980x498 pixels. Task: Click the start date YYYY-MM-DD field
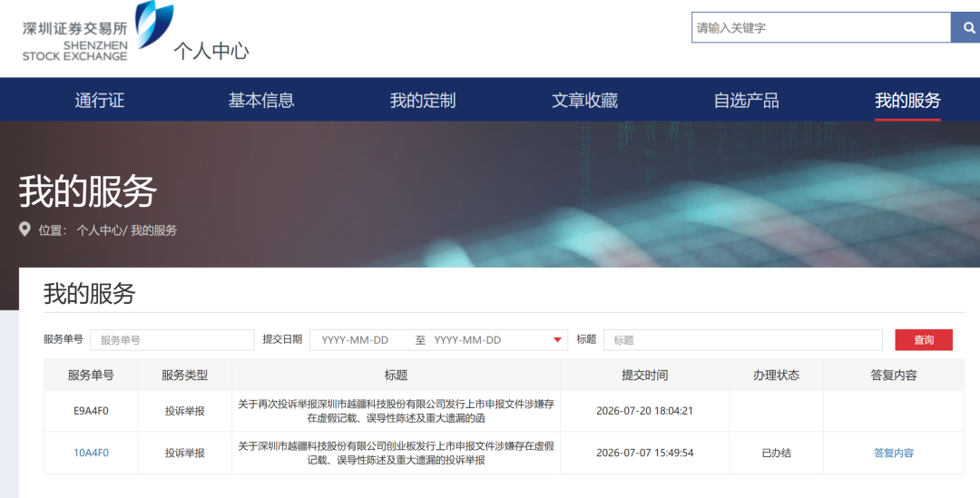[x=355, y=340]
